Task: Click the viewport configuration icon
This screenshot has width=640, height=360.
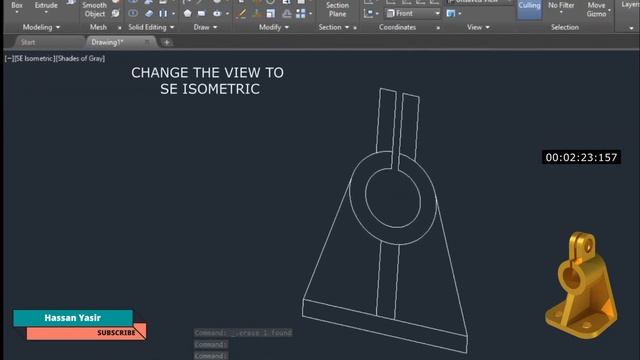Action: coord(451,13)
